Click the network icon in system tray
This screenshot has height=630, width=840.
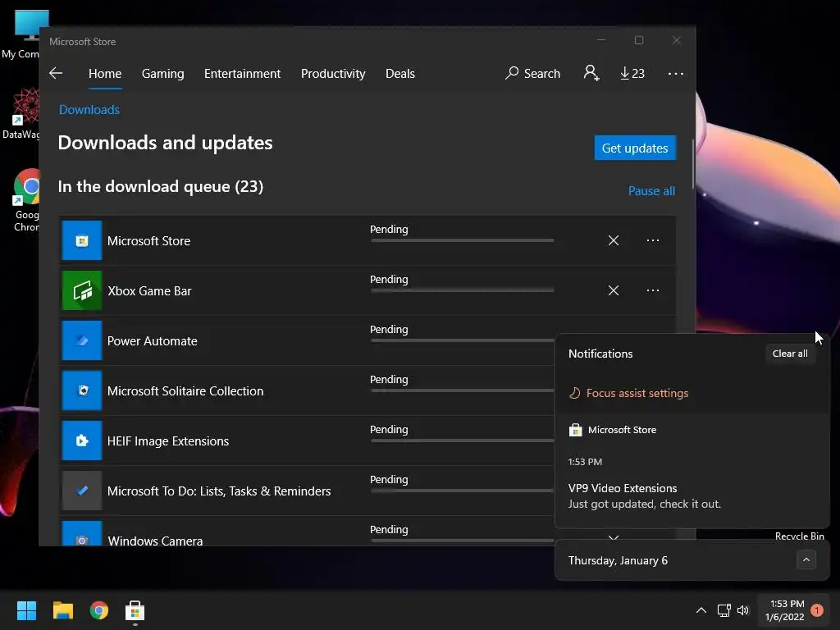pos(724,610)
